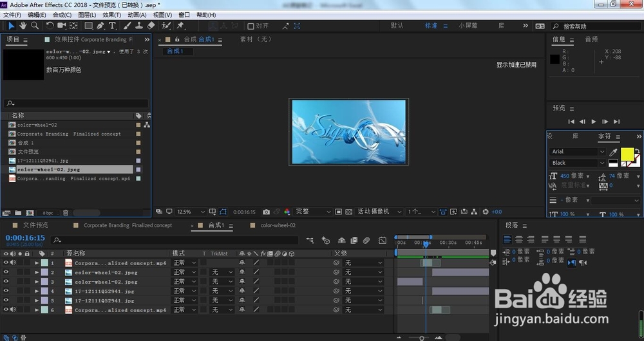The height and width of the screenshot is (341, 644).
Task: Open 合成(C) menu
Action: [x=62, y=15]
